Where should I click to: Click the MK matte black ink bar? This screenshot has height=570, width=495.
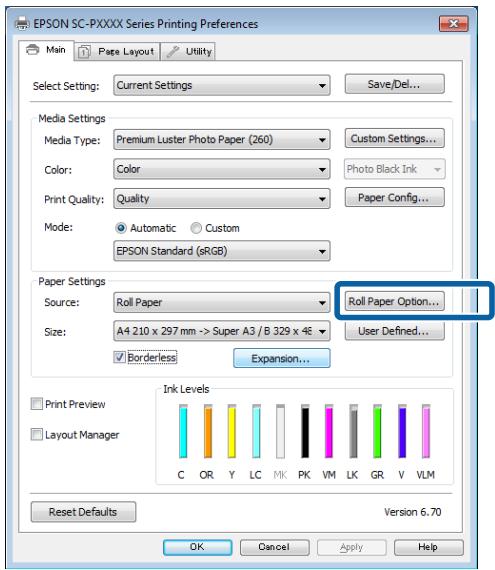280,431
